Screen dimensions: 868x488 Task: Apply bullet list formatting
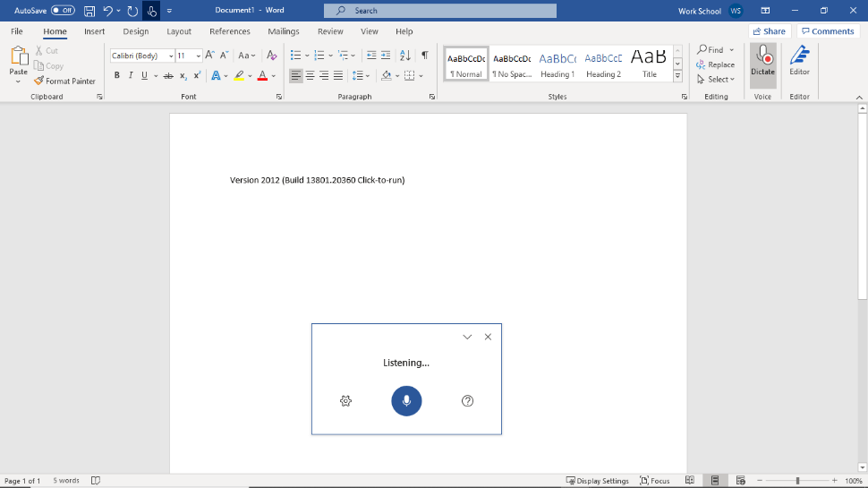[x=295, y=56]
